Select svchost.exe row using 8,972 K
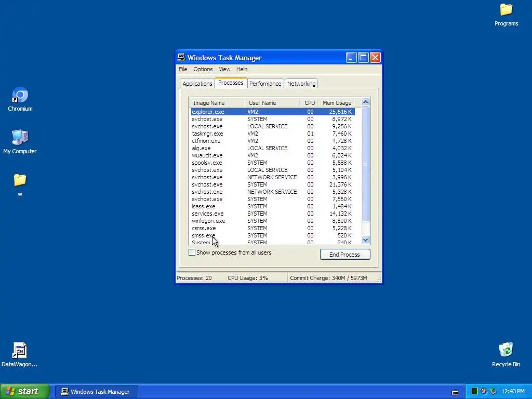Viewport: 532px width, 399px height. tap(272, 119)
